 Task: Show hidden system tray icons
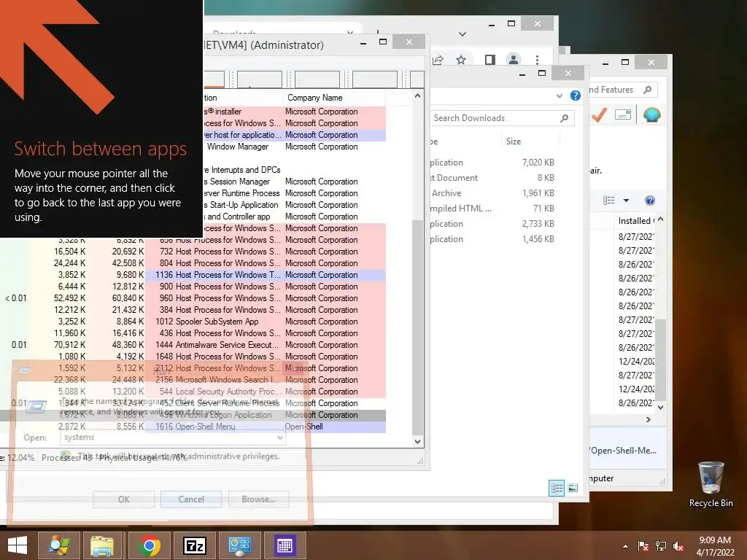click(625, 546)
